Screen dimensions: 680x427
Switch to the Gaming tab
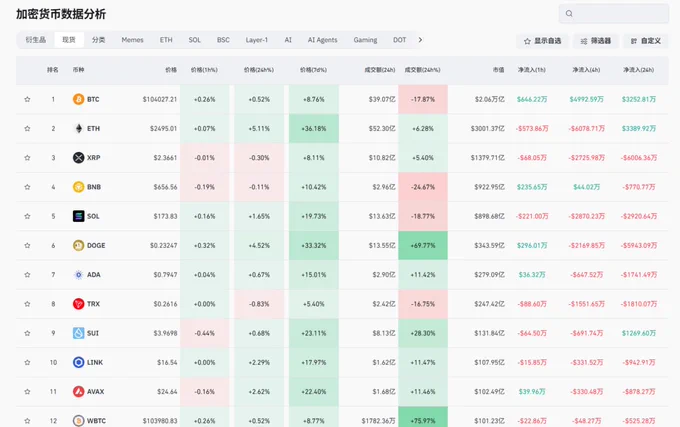tap(365, 40)
